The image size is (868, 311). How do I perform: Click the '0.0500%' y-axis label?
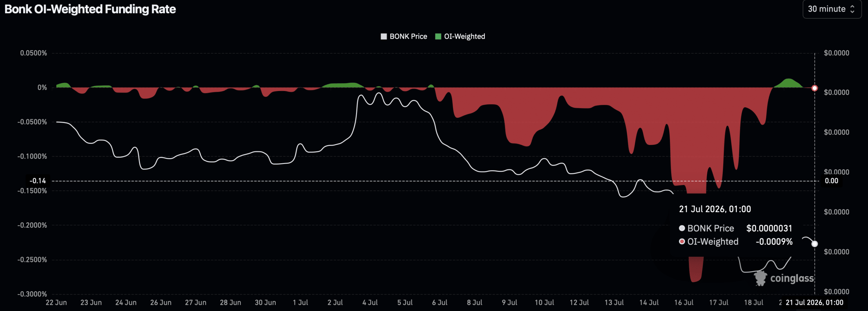34,53
